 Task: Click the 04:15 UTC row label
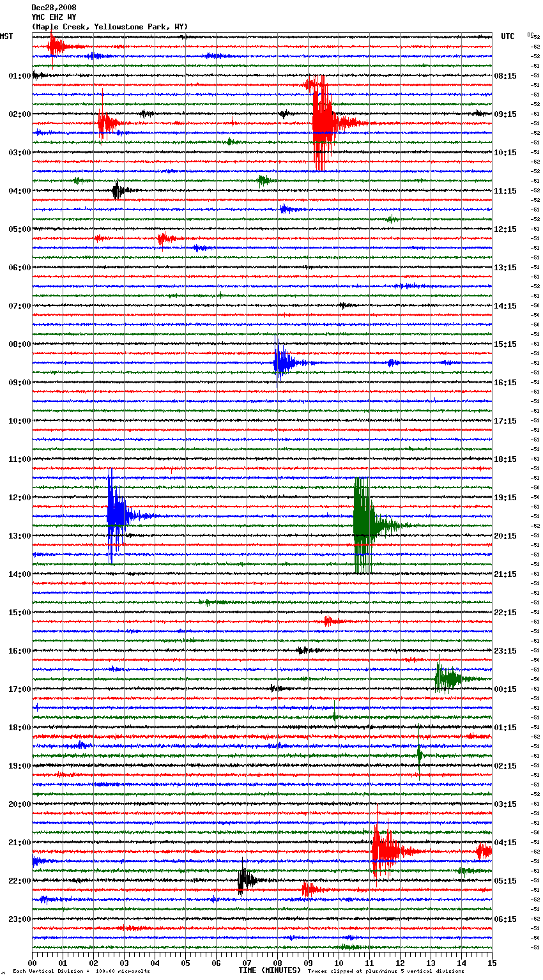[505, 843]
